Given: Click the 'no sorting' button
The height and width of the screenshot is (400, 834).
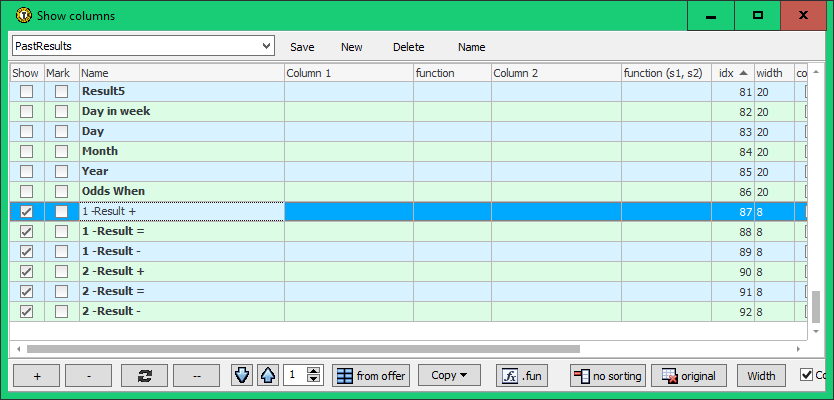Looking at the screenshot, I should pyautogui.click(x=607, y=376).
